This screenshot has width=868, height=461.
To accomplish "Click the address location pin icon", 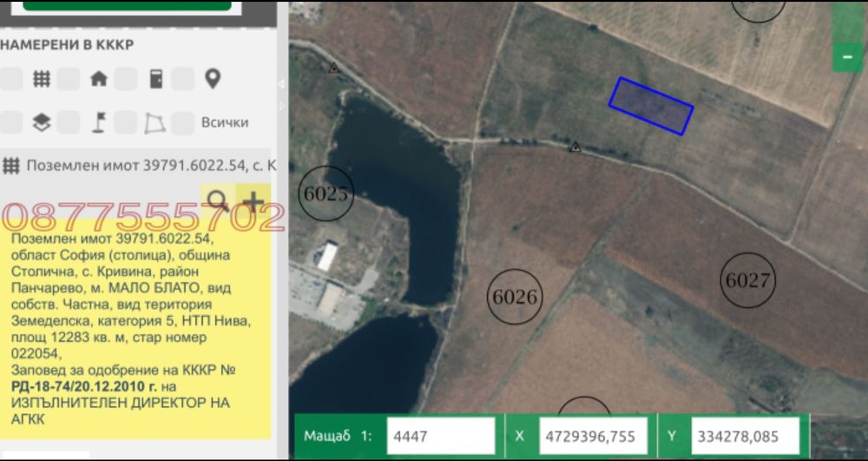I will coord(213,79).
